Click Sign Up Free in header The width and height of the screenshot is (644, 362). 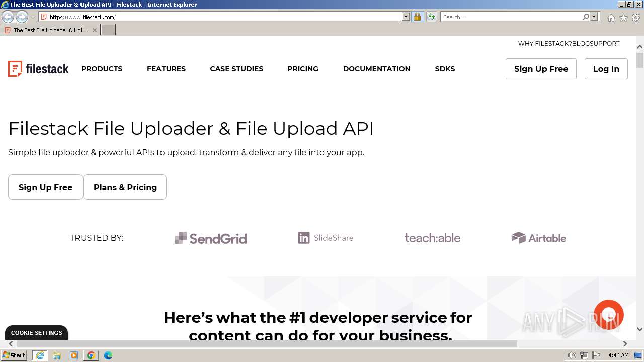coord(541,69)
